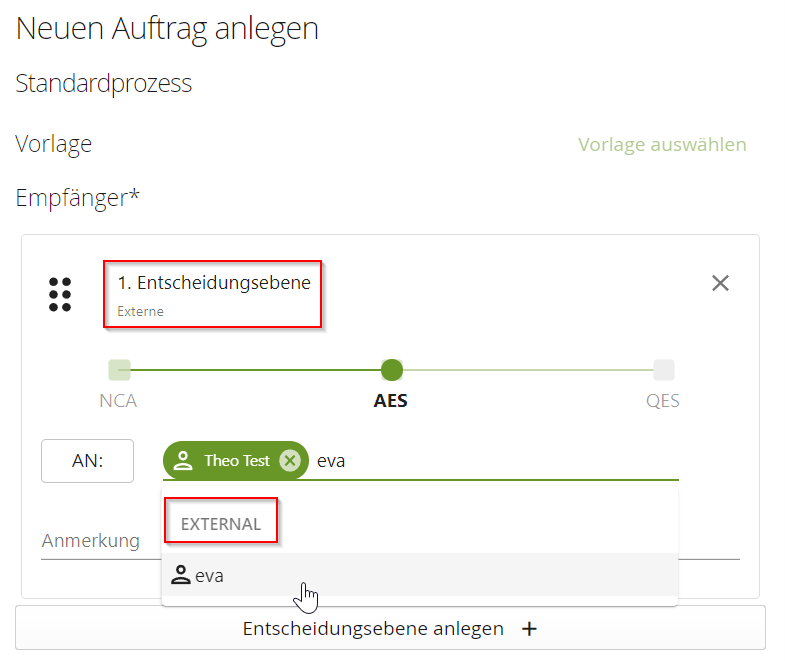Click the EXTERNAL group header in suggestions
The width and height of the screenshot is (785, 661).
click(221, 524)
